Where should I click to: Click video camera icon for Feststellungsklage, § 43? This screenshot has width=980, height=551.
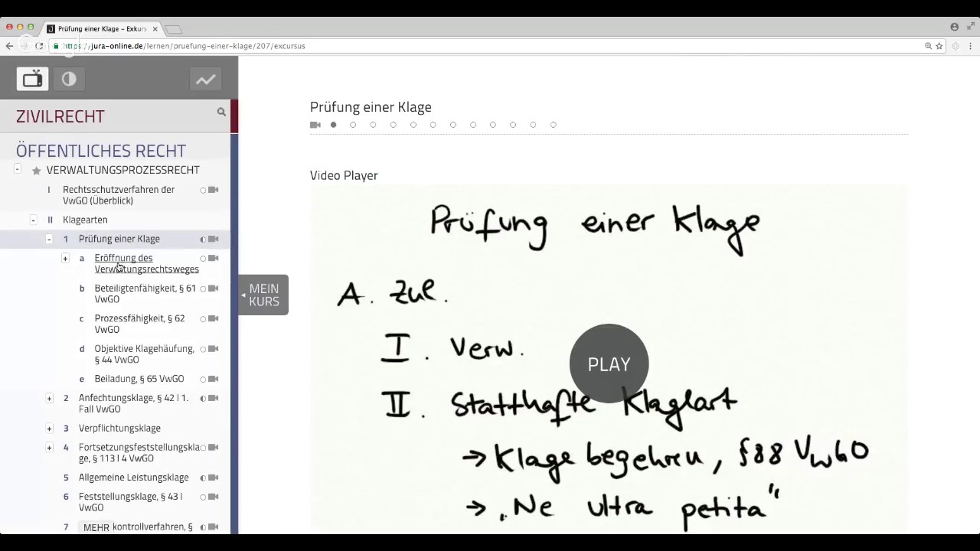tap(214, 497)
